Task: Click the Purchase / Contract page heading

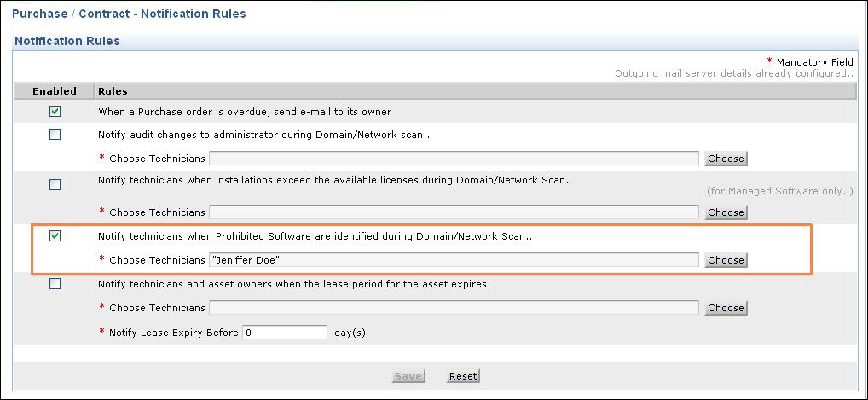Action: click(129, 14)
